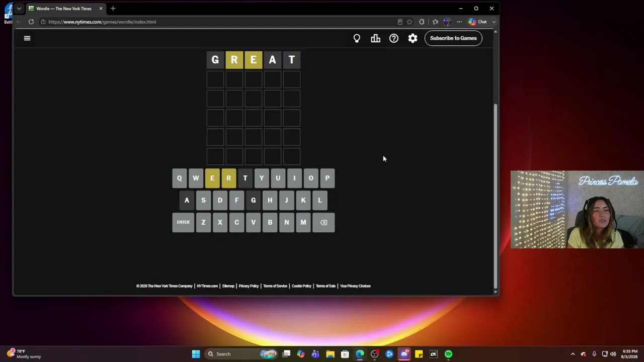
Task: Reload the Wordle page
Action: tap(31, 22)
